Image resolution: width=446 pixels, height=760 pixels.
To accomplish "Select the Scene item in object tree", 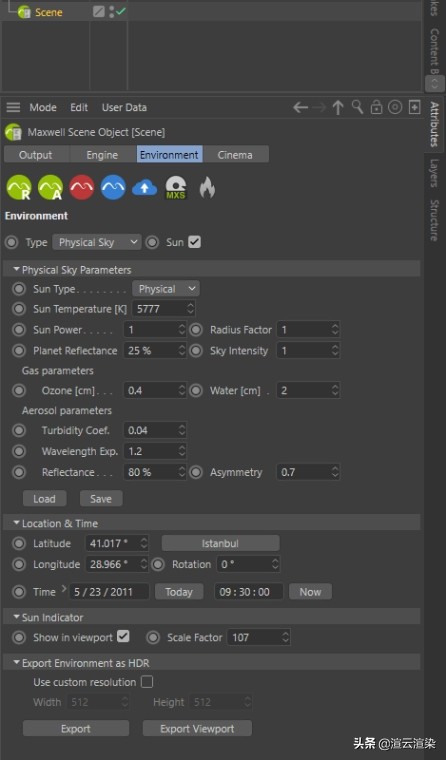I will point(48,12).
